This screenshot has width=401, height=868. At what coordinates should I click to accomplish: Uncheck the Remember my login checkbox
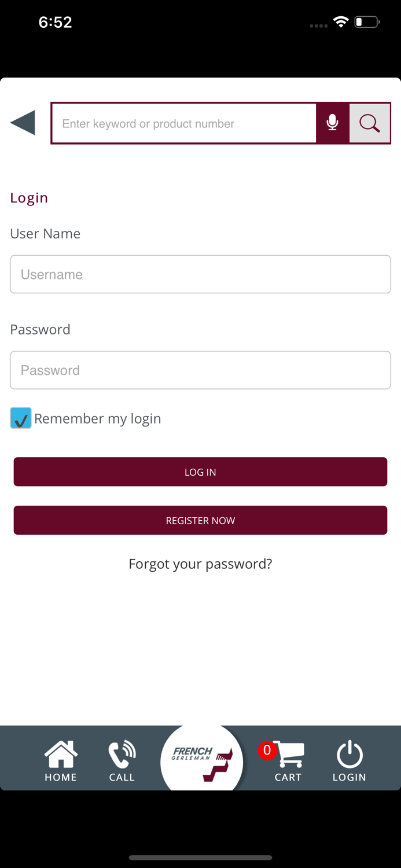coord(21,418)
